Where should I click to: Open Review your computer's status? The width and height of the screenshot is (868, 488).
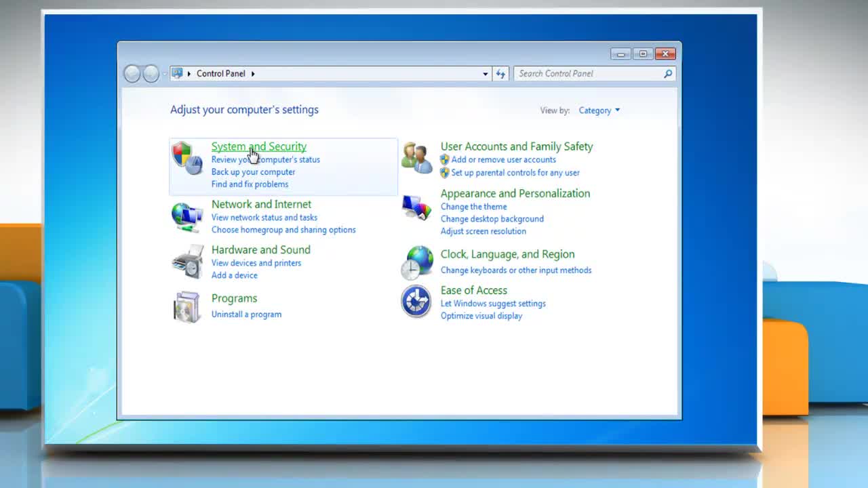(266, 160)
